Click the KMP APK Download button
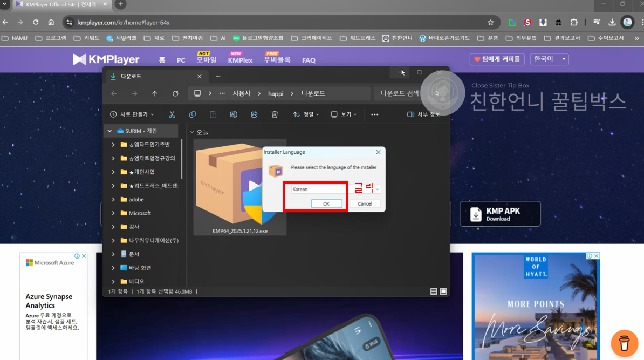This screenshot has width=644, height=360. point(500,214)
